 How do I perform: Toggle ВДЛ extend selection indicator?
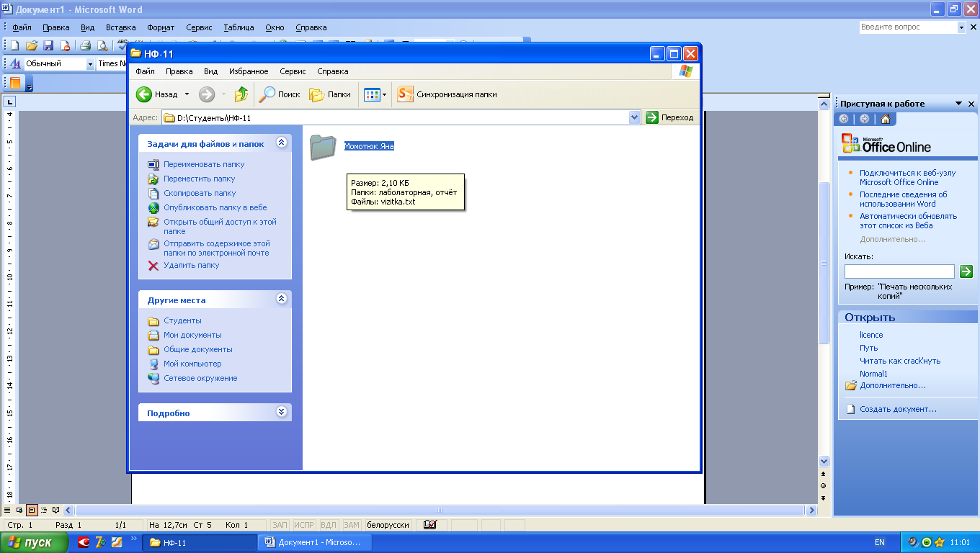[x=328, y=525]
